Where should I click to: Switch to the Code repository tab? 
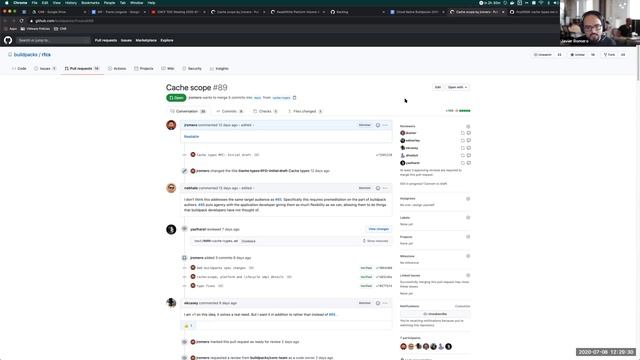pyautogui.click(x=19, y=69)
